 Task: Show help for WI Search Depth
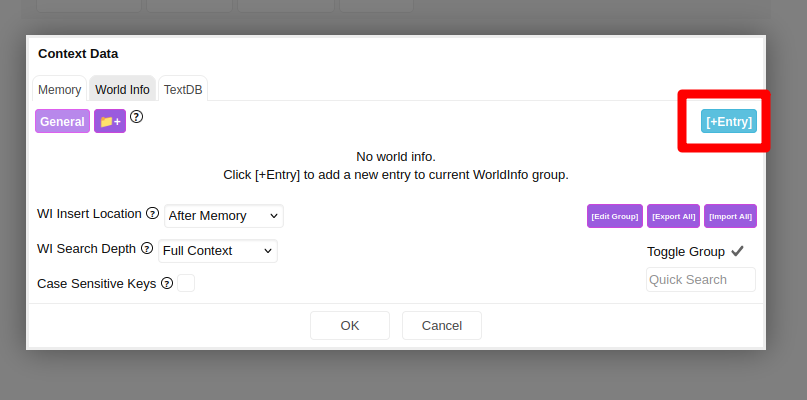(x=147, y=248)
